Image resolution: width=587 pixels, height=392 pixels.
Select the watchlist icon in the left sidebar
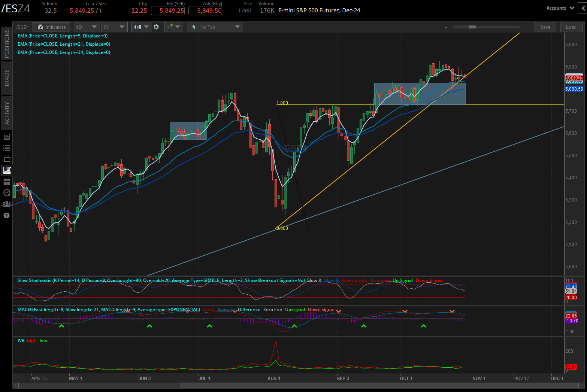(6, 148)
